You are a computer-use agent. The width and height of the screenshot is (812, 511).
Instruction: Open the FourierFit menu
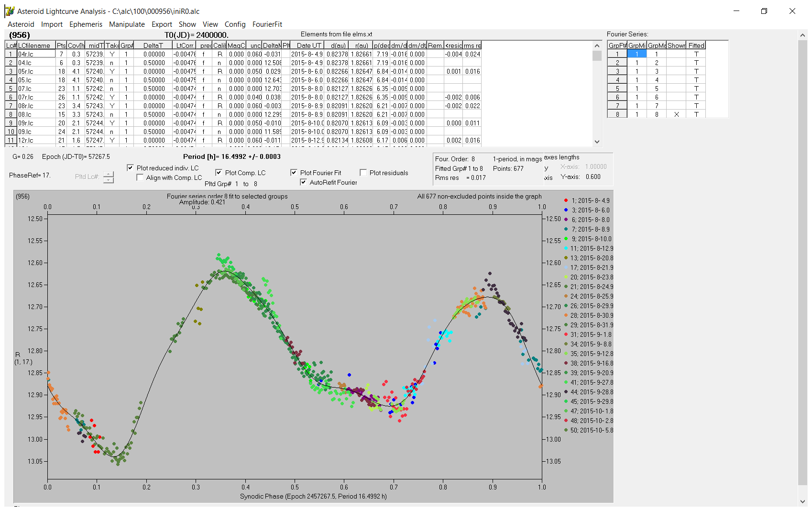click(x=267, y=24)
